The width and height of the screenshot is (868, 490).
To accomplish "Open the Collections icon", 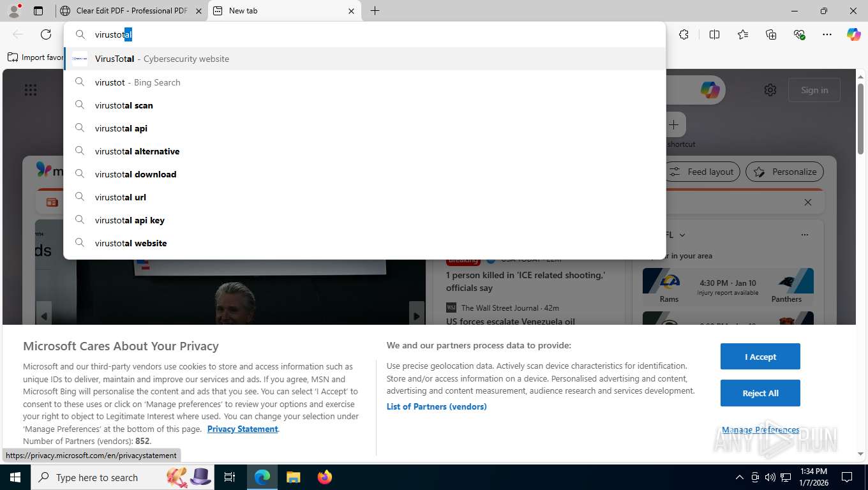I will click(771, 34).
